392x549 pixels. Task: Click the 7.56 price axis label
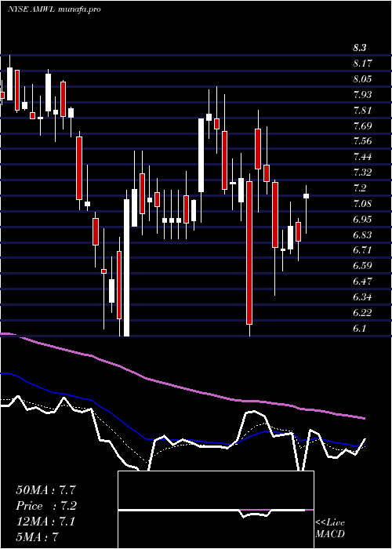click(x=362, y=141)
